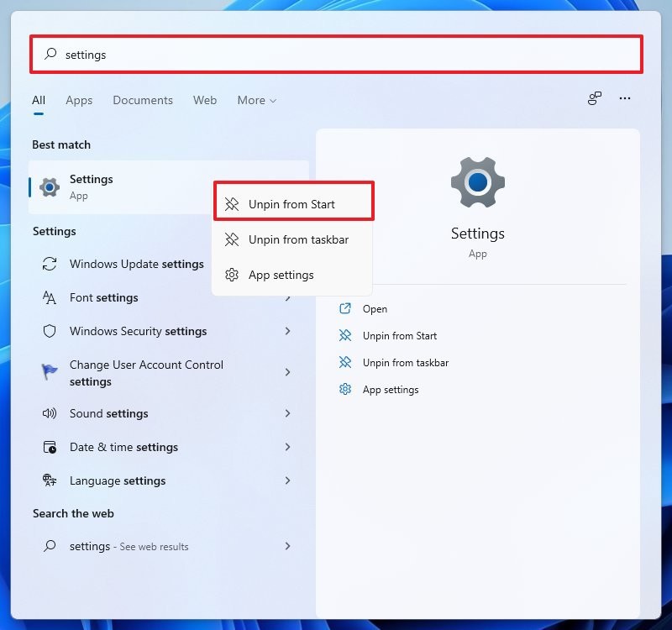Open the Windows Security settings result
Screen dimensions: 672x630
(169, 331)
